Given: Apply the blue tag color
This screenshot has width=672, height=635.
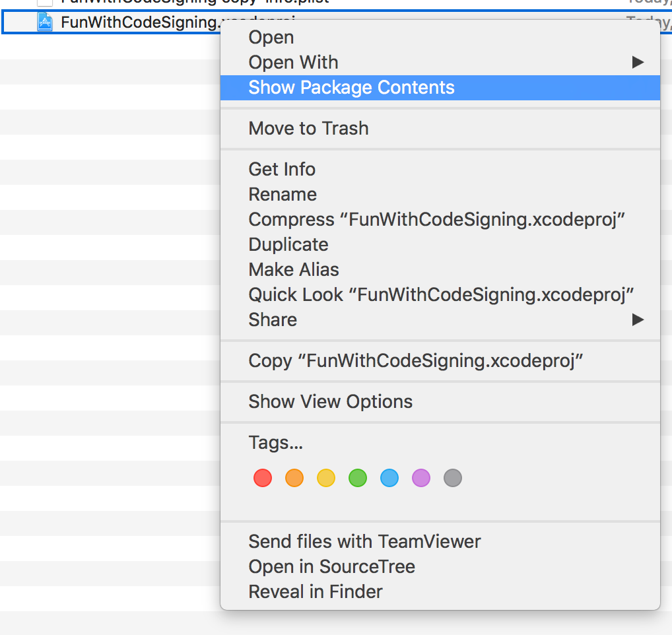Looking at the screenshot, I should 389,478.
